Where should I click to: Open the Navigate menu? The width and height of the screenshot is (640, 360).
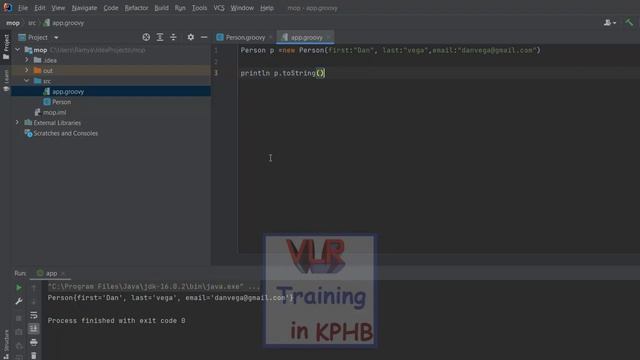(84, 8)
